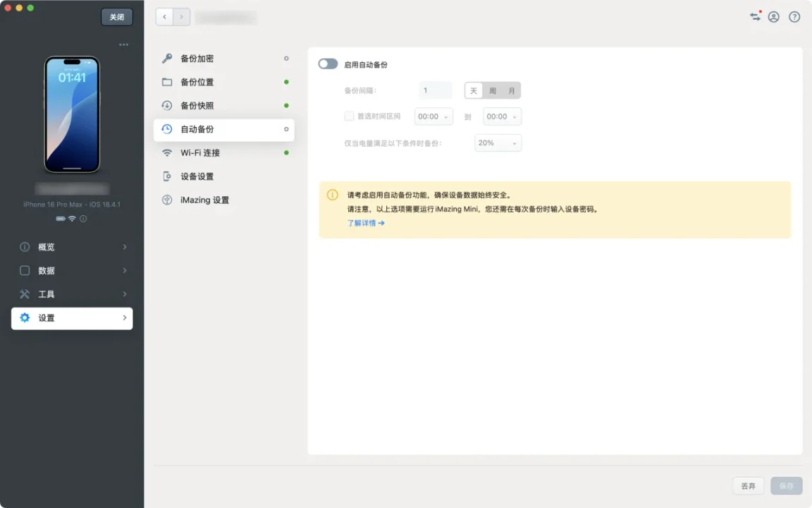Click the tools icon beside 工具
Screen dimensions: 812x508
click(x=25, y=294)
